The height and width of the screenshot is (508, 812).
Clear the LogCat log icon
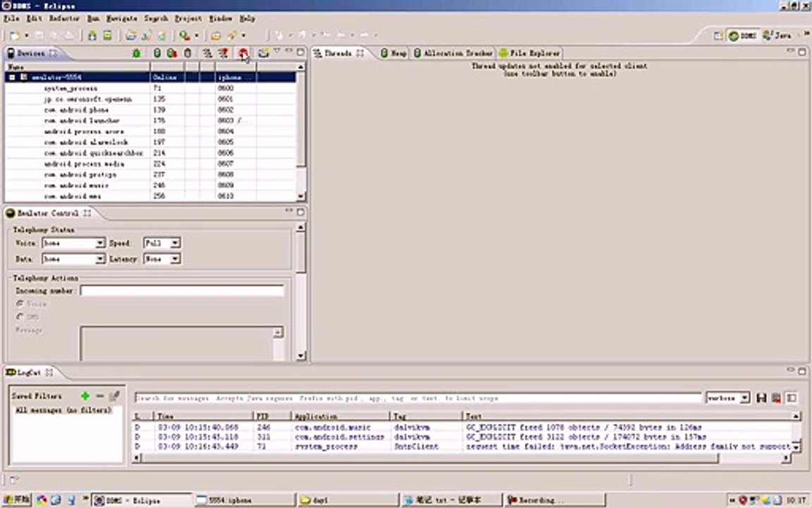click(776, 398)
